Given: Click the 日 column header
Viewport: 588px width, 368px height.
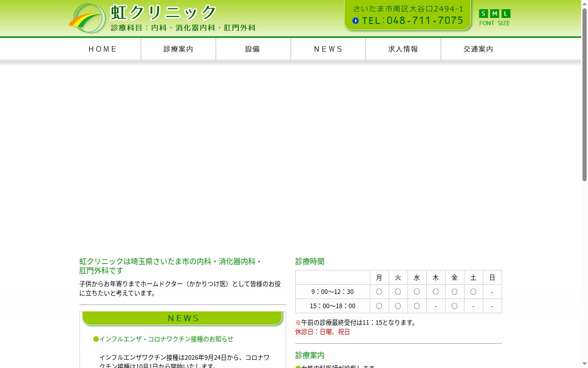Looking at the screenshot, I should click(x=492, y=277).
